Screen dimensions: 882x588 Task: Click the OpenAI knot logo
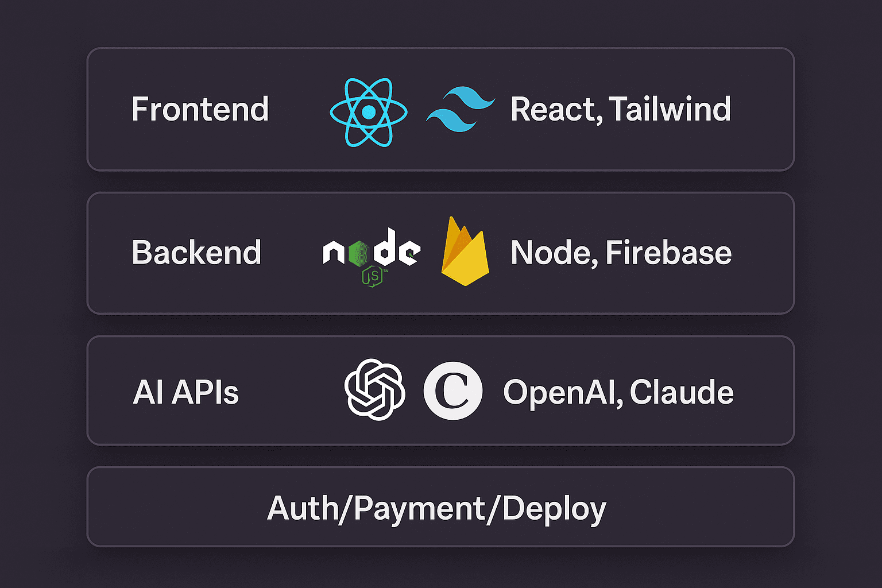[x=374, y=390]
